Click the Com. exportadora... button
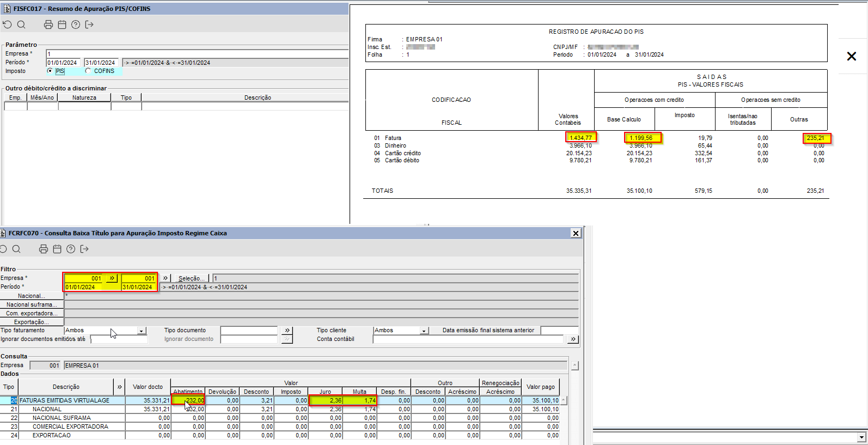The width and height of the screenshot is (868, 445). 32,313
